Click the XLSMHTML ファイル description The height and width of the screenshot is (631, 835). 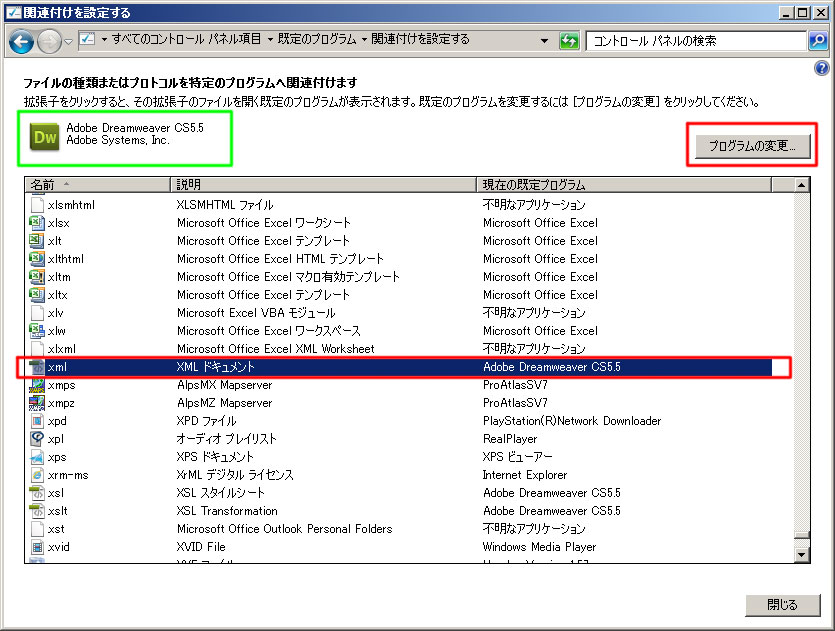225,204
